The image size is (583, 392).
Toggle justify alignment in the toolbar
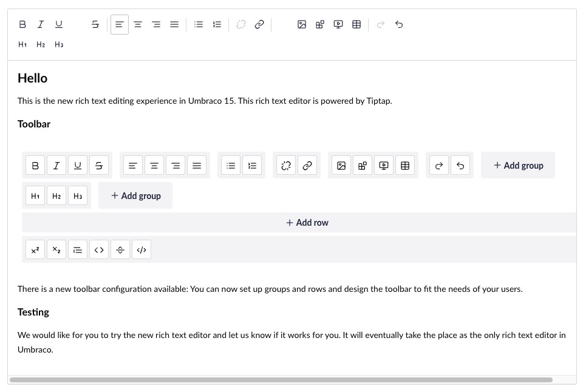click(x=174, y=24)
